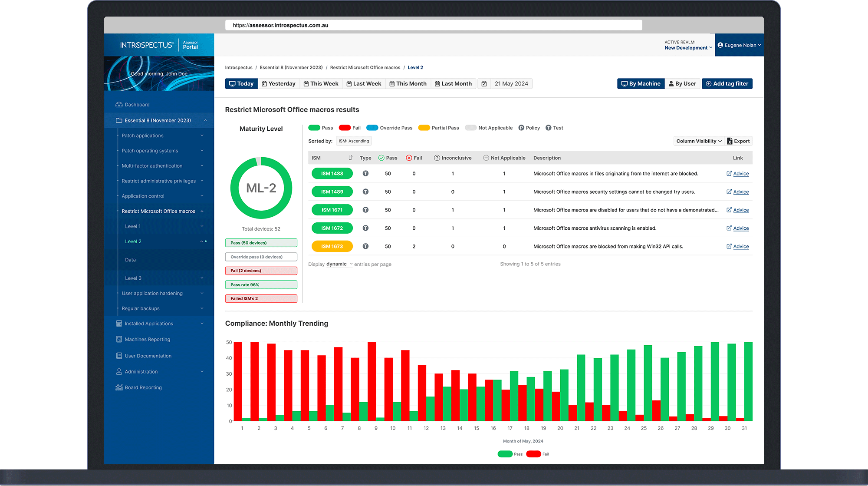This screenshot has width=868, height=486.
Task: Click the Add tag filter button
Action: (727, 84)
